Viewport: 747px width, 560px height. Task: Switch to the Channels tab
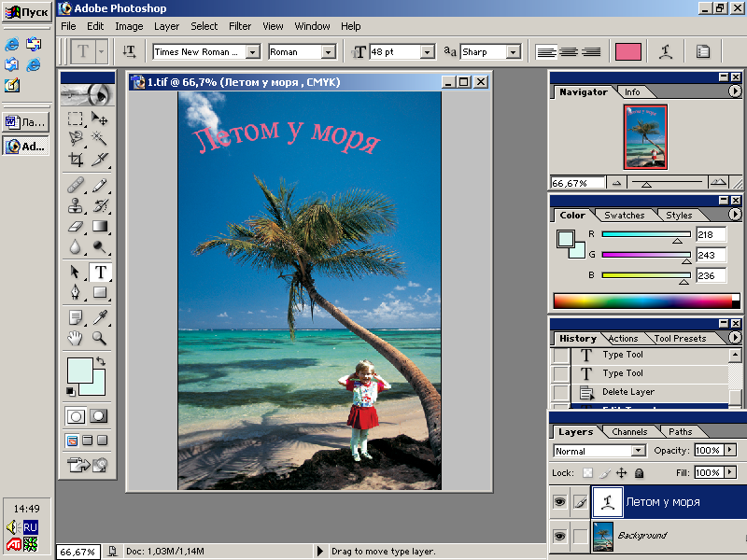coord(629,432)
